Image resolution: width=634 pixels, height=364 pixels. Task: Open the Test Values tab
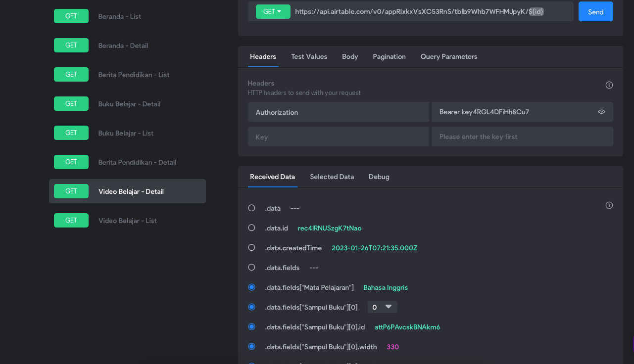click(309, 56)
